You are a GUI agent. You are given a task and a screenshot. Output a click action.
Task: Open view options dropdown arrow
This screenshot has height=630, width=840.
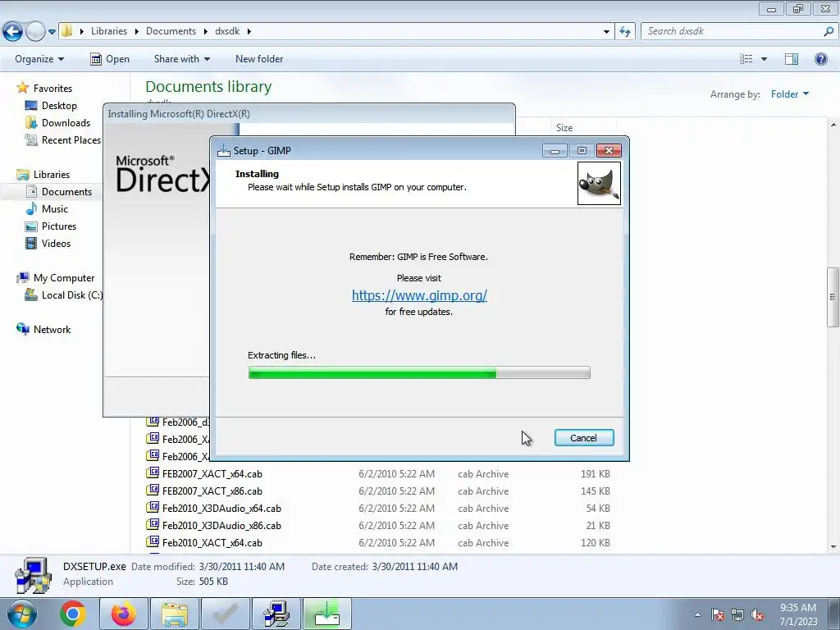[764, 59]
